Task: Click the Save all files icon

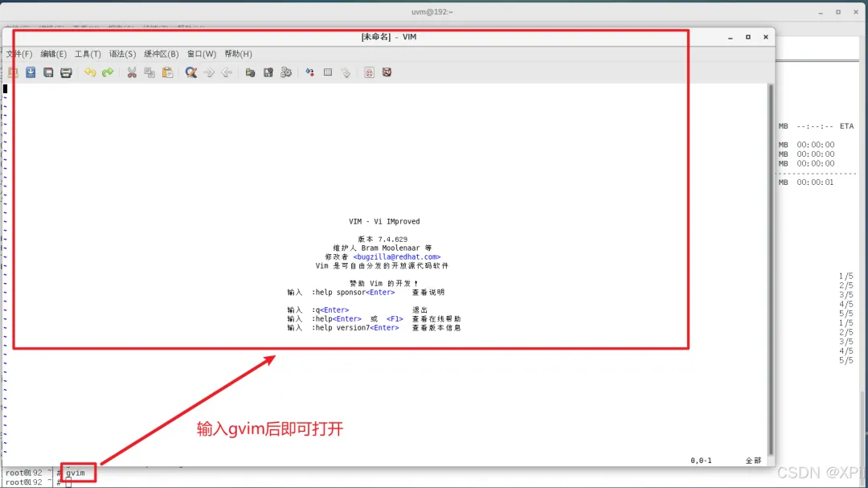Action: 48,72
